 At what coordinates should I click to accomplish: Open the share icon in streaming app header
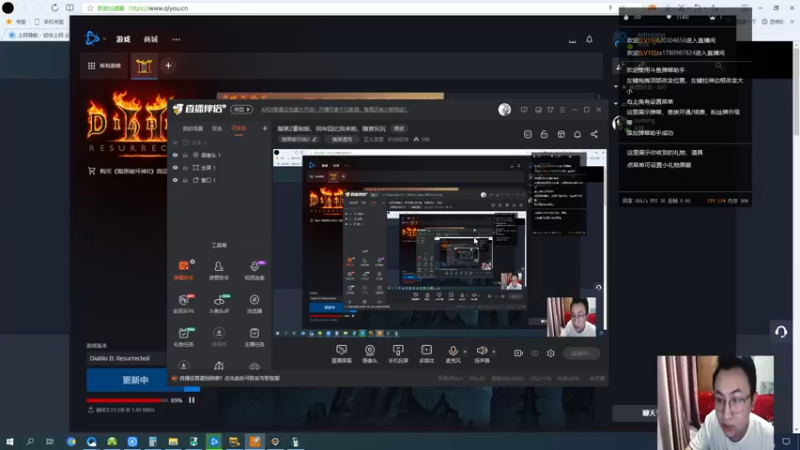[x=594, y=134]
